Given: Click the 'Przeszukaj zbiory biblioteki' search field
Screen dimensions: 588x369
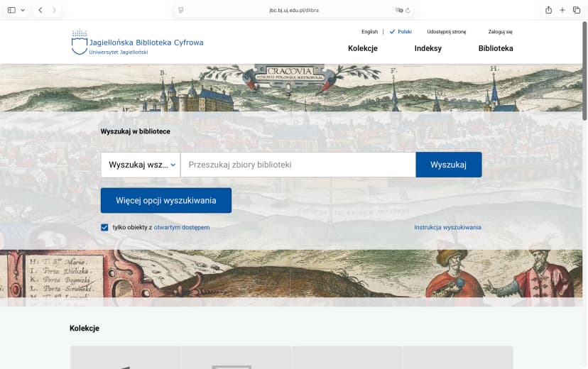Looking at the screenshot, I should coord(298,165).
